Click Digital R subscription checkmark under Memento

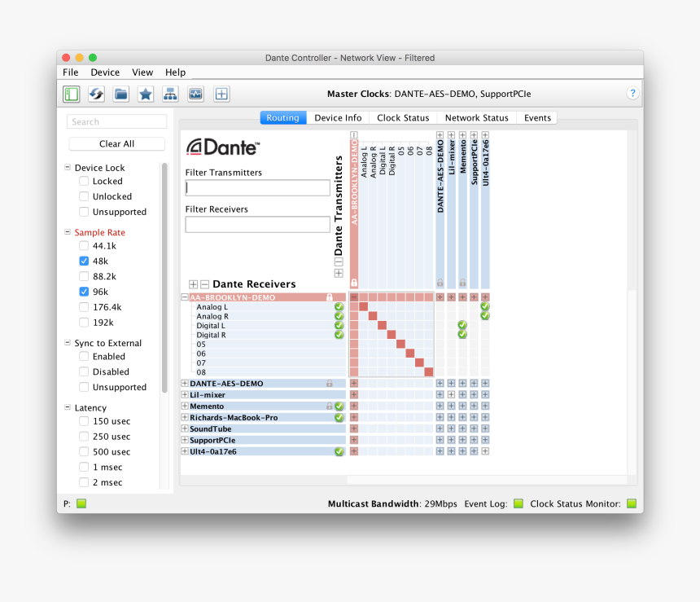[462, 334]
